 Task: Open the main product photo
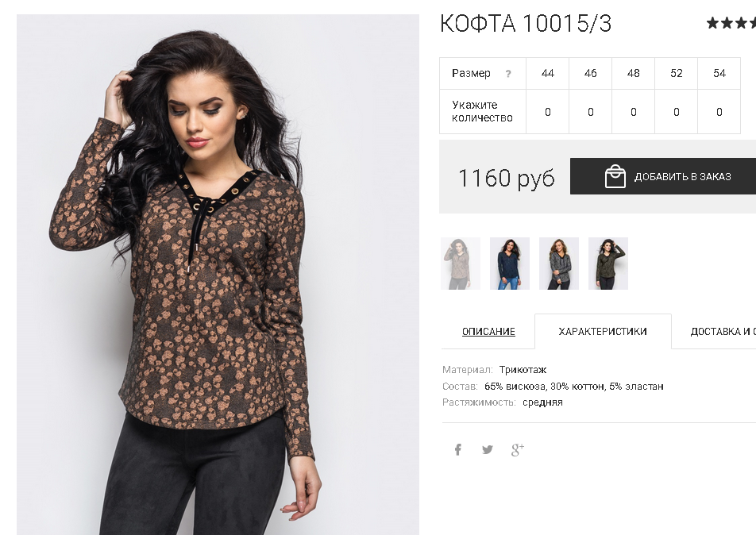tap(218, 275)
